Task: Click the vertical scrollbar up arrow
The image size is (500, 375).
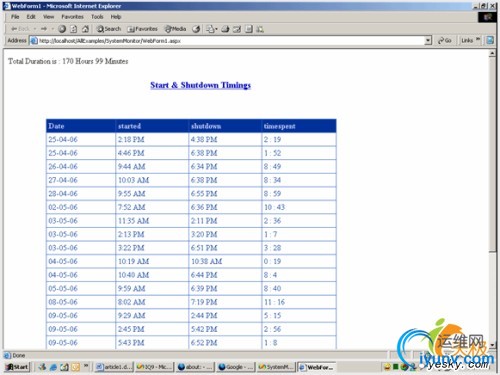Action: (x=492, y=54)
